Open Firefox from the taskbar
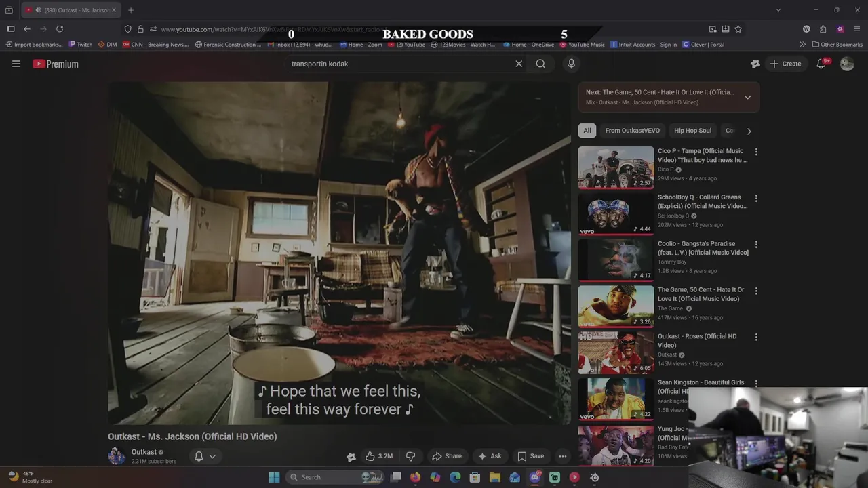The height and width of the screenshot is (488, 868). point(416,477)
